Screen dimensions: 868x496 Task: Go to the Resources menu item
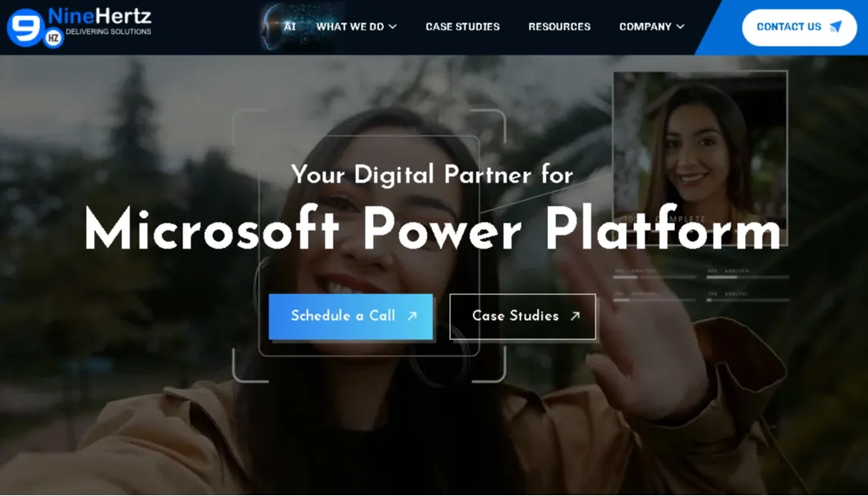[x=559, y=27]
